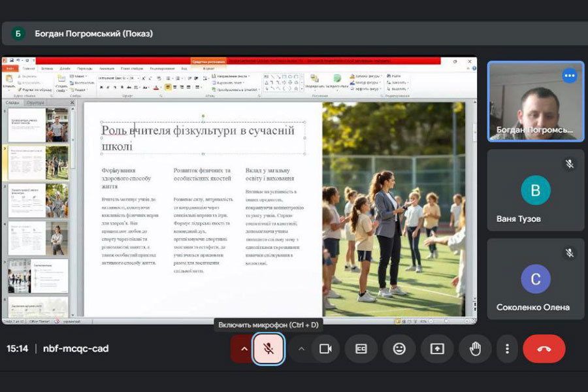The height and width of the screenshot is (392, 588).
Task: Select Соколенко Олена participant tile
Action: [x=536, y=279]
